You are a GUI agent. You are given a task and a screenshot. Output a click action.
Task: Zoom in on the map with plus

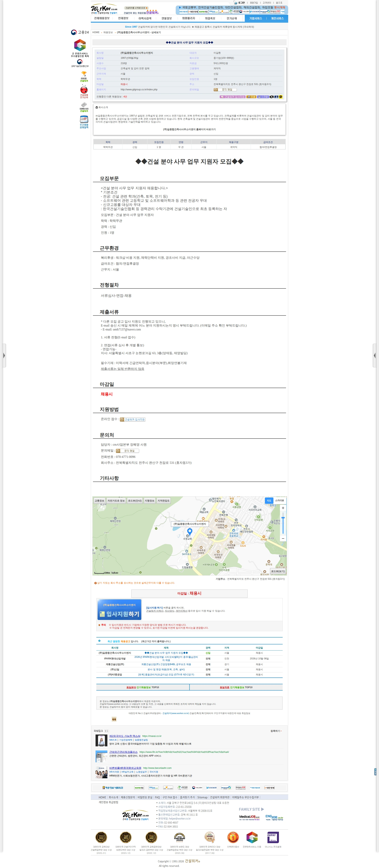pyautogui.click(x=283, y=508)
